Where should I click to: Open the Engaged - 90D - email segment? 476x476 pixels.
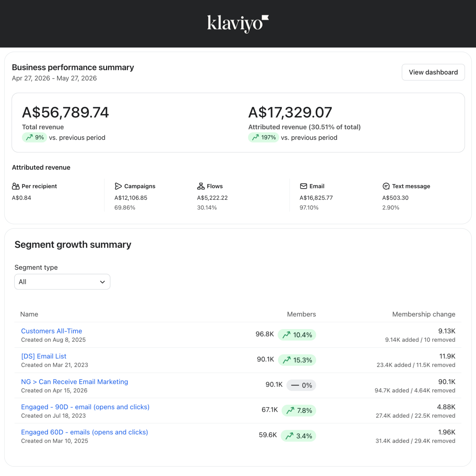point(85,407)
